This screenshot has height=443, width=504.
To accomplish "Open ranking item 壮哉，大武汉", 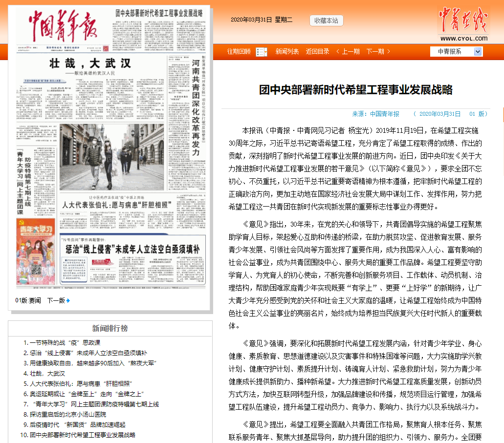I will coord(47,374).
